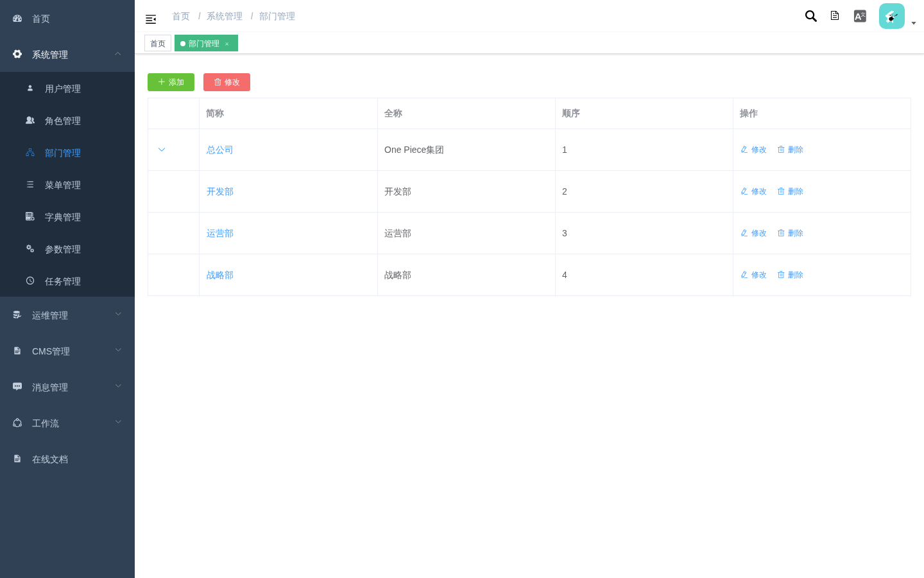Click the dashboard icon beside 首页
This screenshot has height=578, width=924.
(x=17, y=19)
